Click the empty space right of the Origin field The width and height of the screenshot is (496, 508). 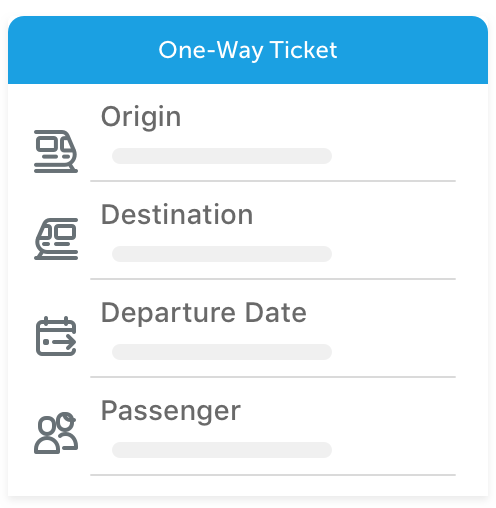[x=393, y=156]
